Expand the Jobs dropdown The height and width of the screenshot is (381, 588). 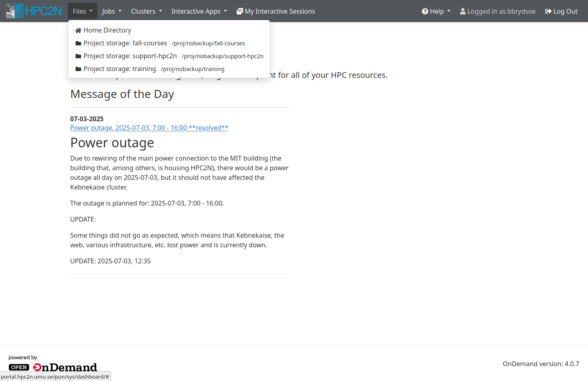(112, 11)
